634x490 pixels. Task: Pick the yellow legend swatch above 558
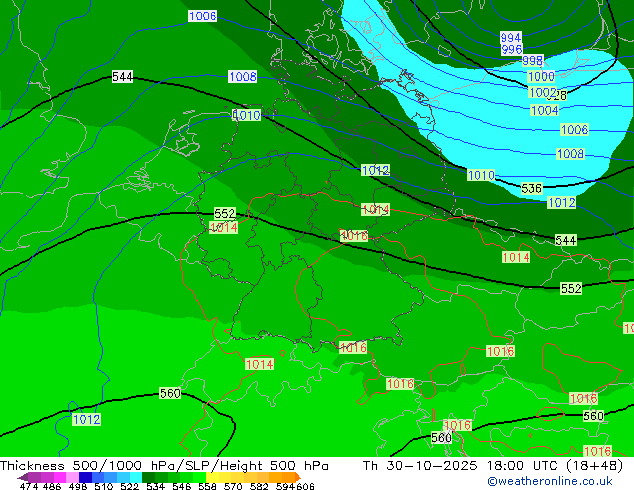point(212,477)
